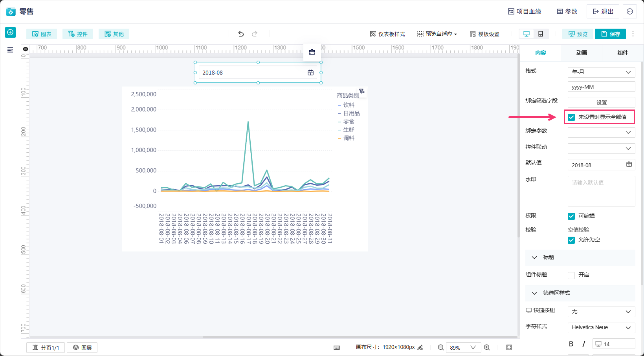This screenshot has width=644, height=356.
Task: Edit canvas size pencil icon
Action: (420, 347)
